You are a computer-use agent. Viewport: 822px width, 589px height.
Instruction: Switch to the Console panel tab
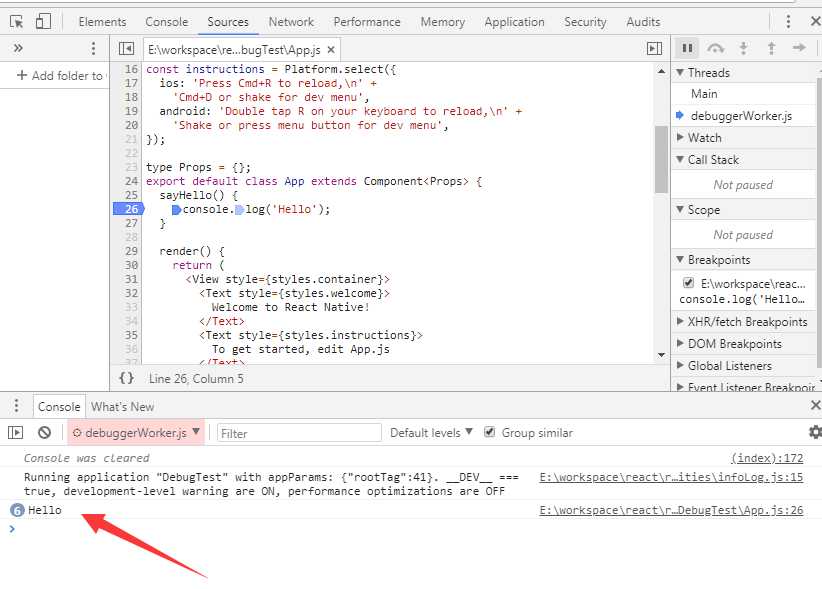click(x=167, y=22)
